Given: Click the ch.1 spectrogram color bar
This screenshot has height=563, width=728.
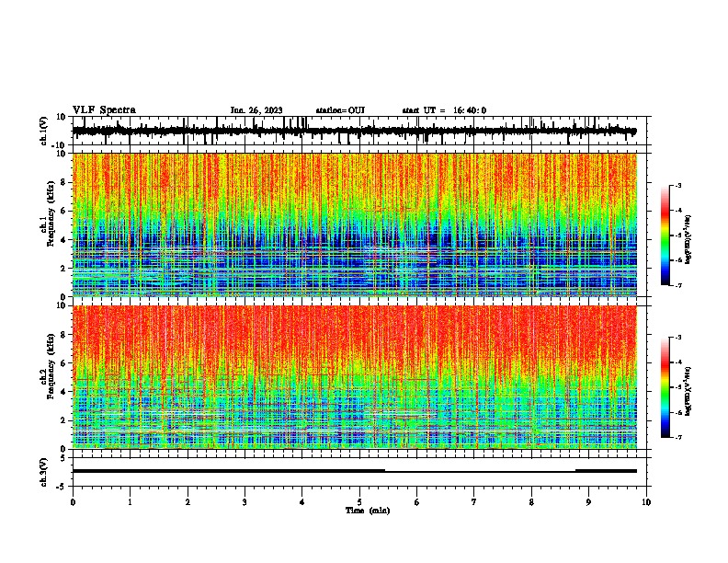Looking at the screenshot, I should (665, 236).
